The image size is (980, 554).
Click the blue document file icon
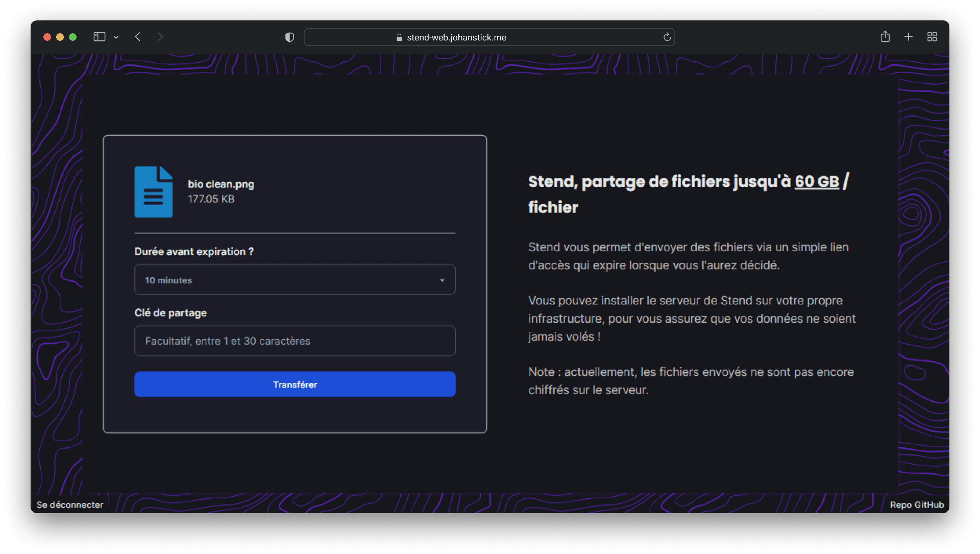click(153, 191)
